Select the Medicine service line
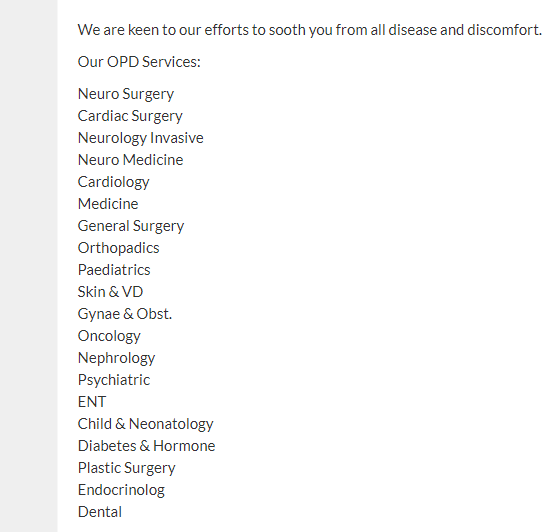Viewport: 554px width, 532px height. [108, 204]
